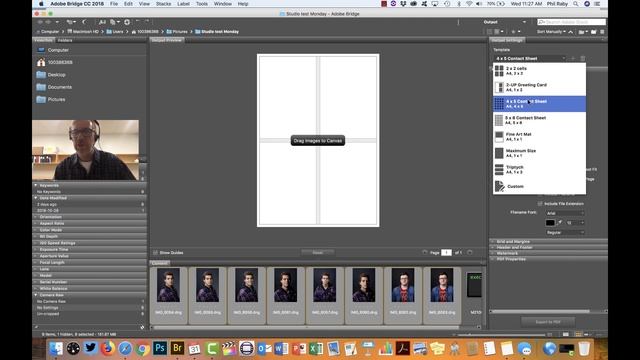Click the eyedropper beside font color swatch
Image resolution: width=640 pixels, height=360 pixels.
point(560,222)
